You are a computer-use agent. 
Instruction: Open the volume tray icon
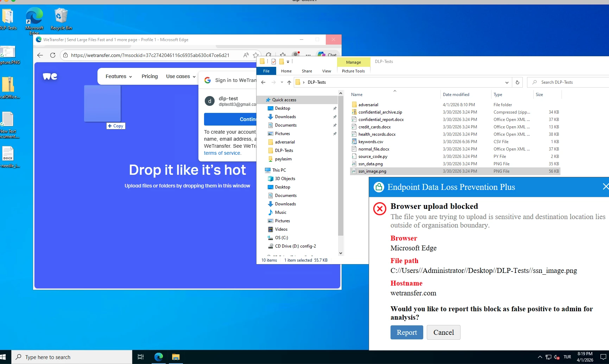click(557, 357)
